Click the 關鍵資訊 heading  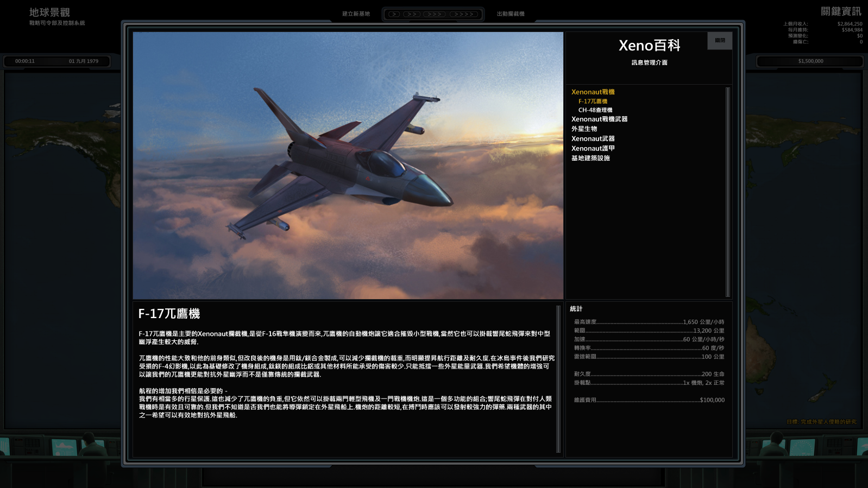(x=841, y=11)
